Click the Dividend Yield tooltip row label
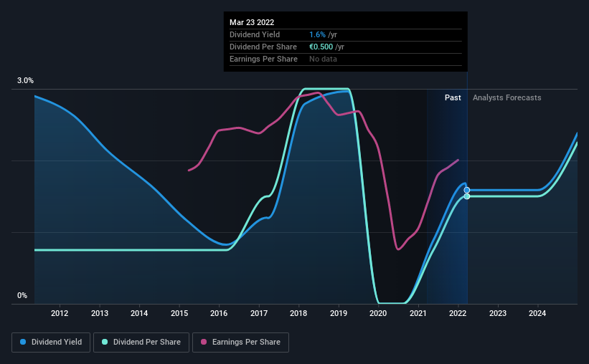 click(255, 34)
